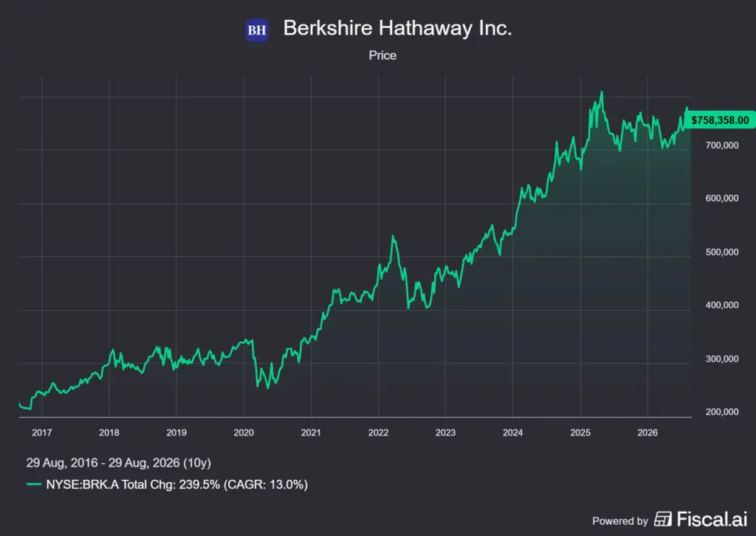Screen dimensions: 756x536
Task: Click the 2022 x-axis label
Action: click(x=379, y=433)
